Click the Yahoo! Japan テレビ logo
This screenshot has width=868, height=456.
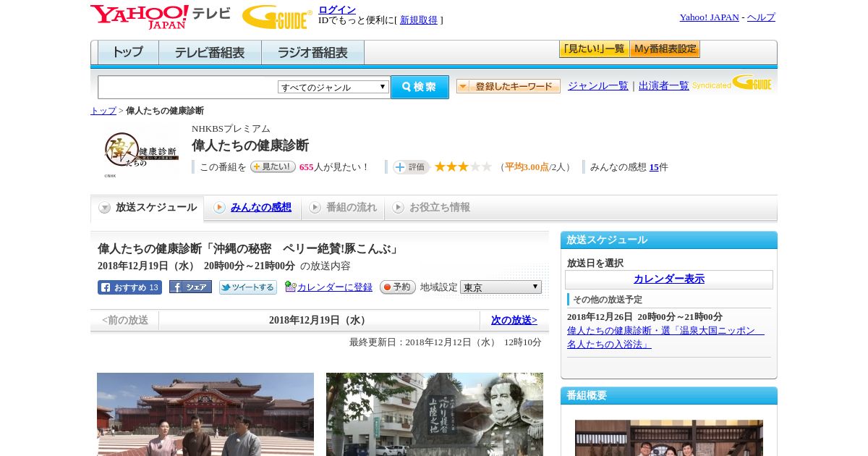click(x=161, y=17)
